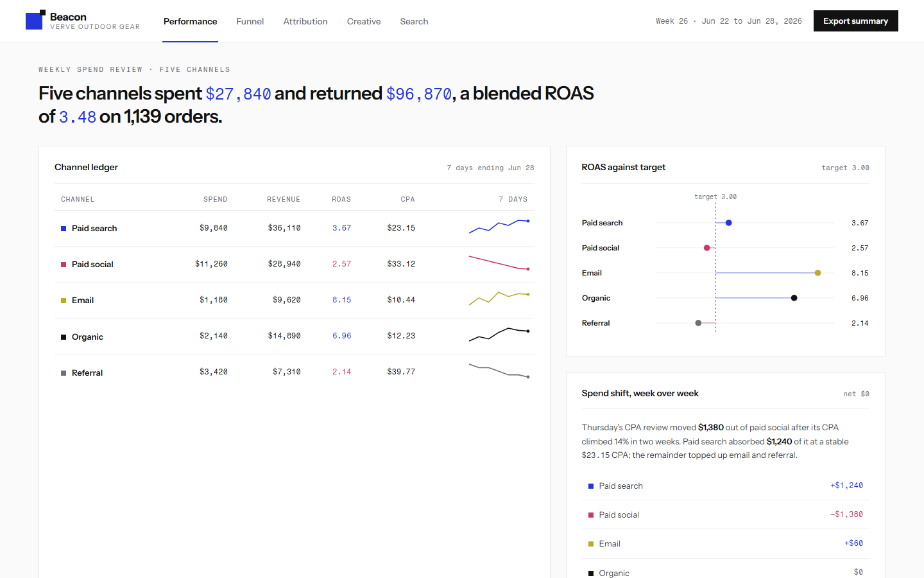Click the $11,260 spend value
Viewport: 924px width, 578px height.
[211, 264]
